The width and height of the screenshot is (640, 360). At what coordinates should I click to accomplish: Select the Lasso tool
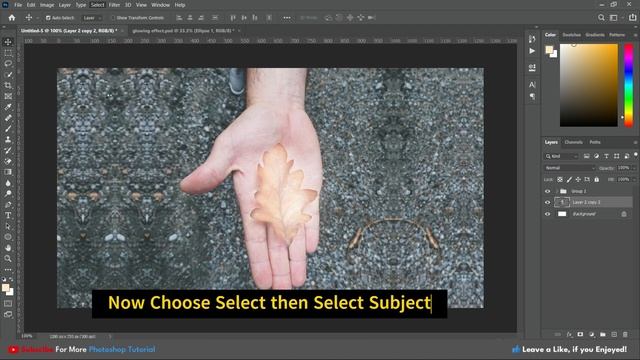[8, 64]
